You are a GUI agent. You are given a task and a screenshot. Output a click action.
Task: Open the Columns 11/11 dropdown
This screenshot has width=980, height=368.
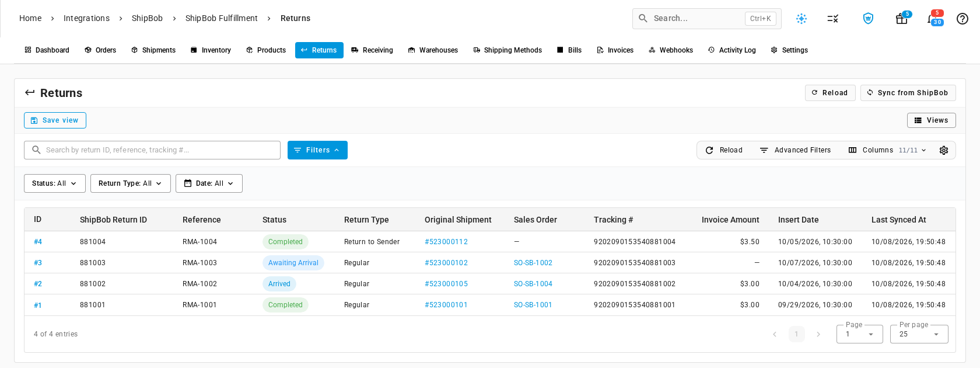point(887,150)
